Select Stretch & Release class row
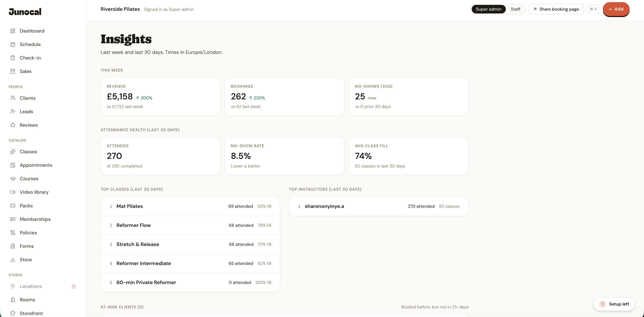 [190, 244]
